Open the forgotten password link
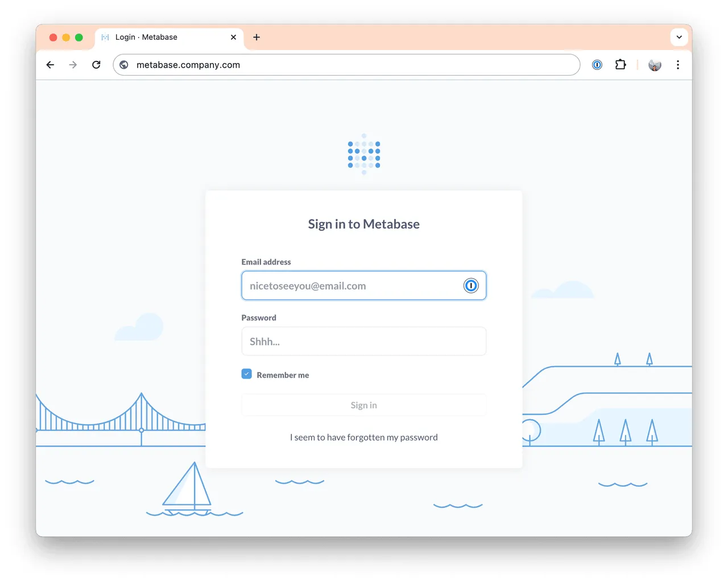 [x=364, y=437]
